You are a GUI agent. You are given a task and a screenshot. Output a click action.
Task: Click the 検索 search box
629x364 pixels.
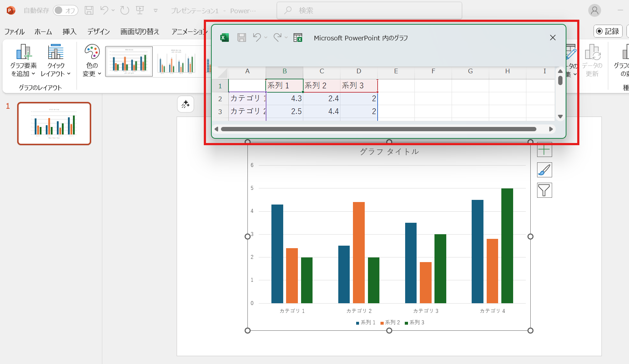pyautogui.click(x=369, y=11)
